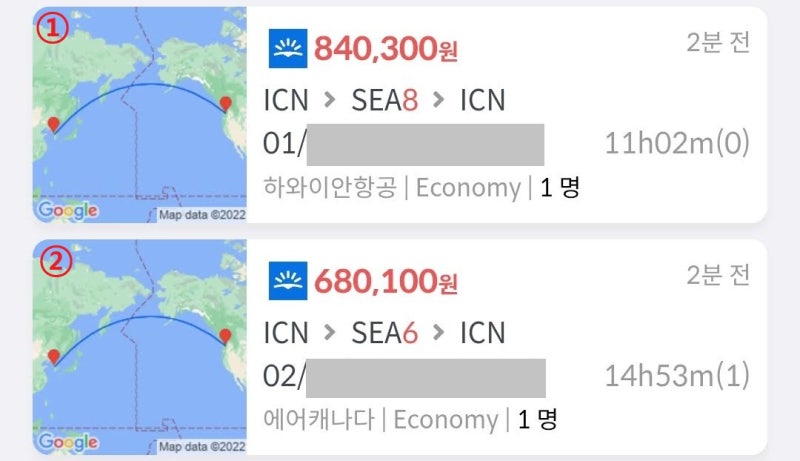Screen dimensions: 800x461
Task: Click the second card's map thumbnail
Action: click(x=140, y=390)
